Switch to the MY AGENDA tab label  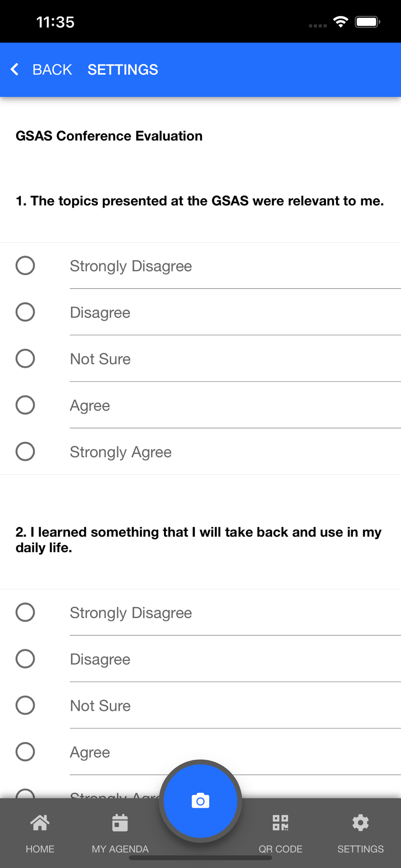[x=120, y=849]
